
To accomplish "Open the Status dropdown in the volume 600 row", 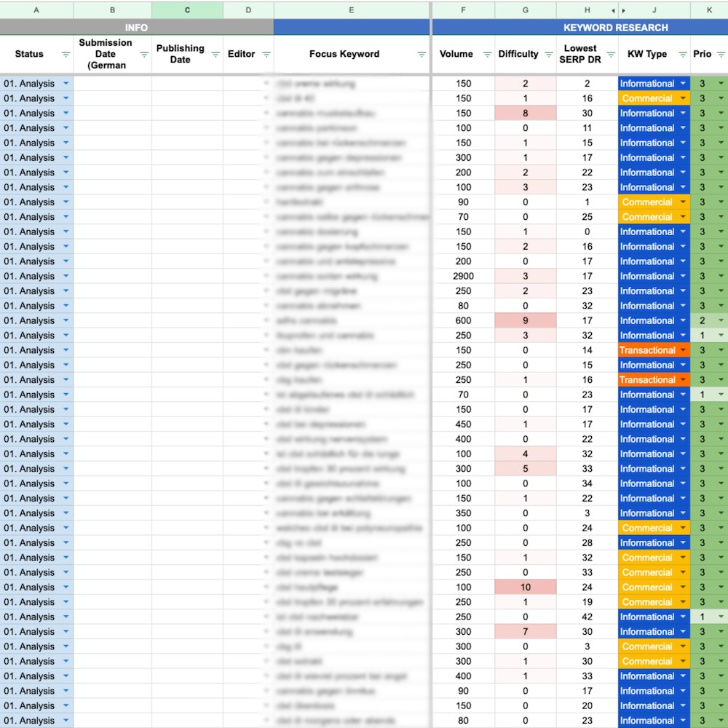I will tap(66, 320).
